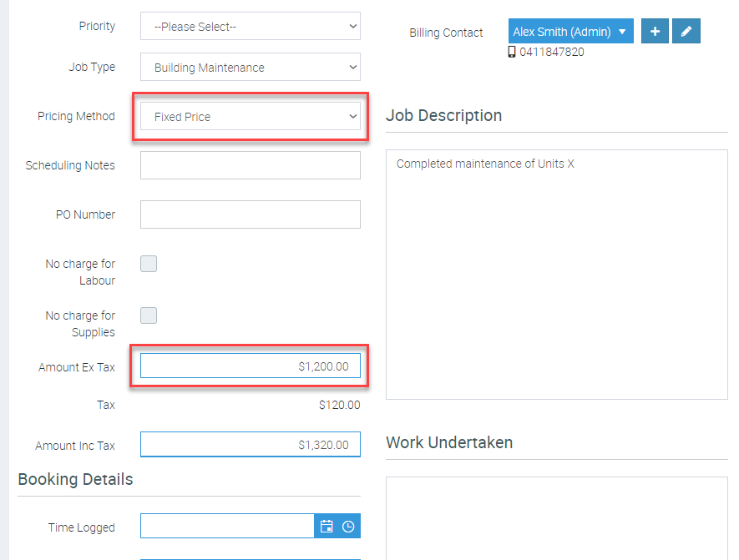Focus the PO Number input field

[250, 214]
